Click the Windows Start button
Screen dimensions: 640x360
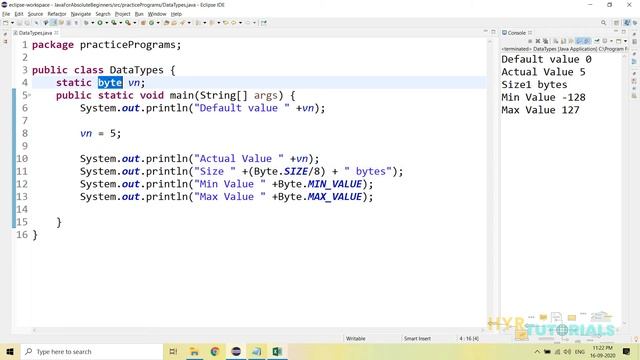click(10, 351)
